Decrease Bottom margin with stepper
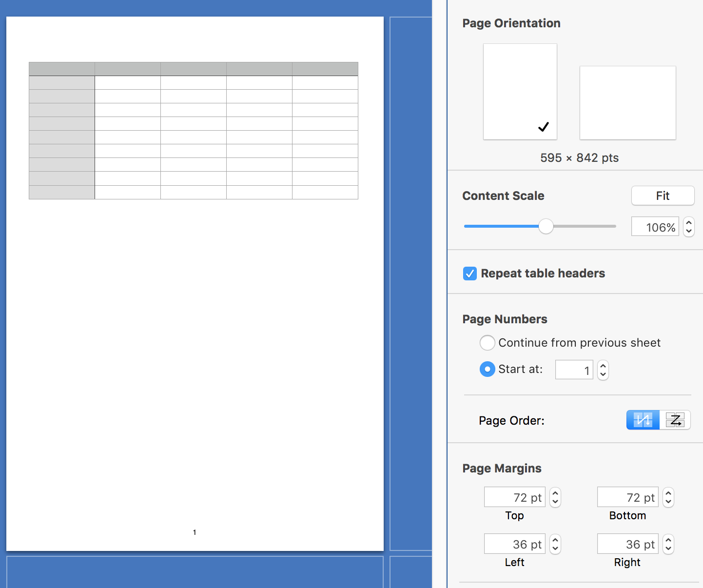This screenshot has height=588, width=703. click(x=668, y=502)
